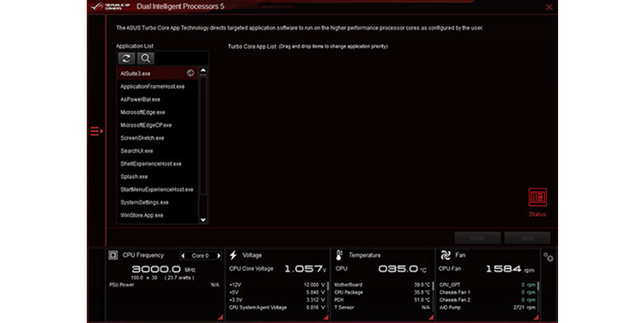Screen dimensions: 644x323
Task: Click the CPU System Agent Voltage row
Action: click(277, 308)
